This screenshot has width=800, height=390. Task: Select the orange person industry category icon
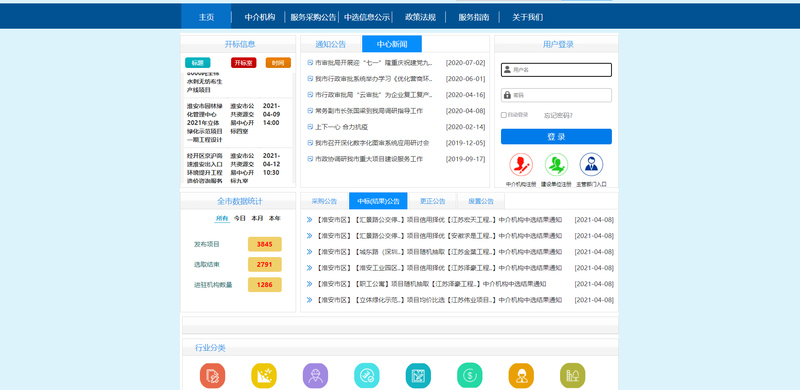[521, 376]
